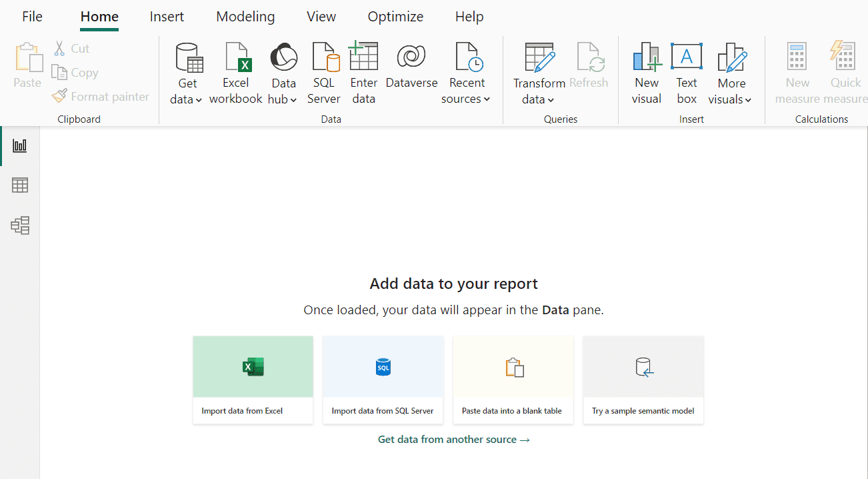Choose Try a sample semantic model

click(643, 380)
